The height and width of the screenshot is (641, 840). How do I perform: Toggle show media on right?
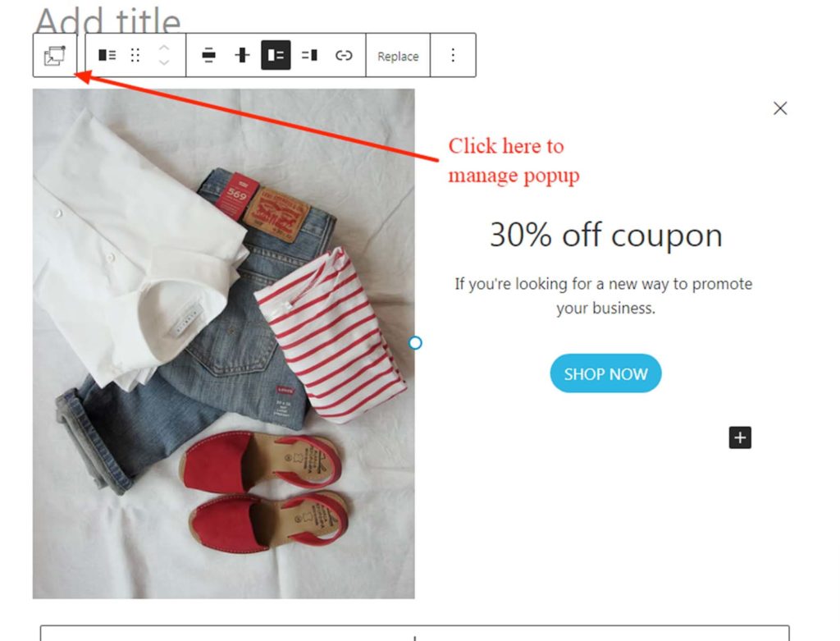click(x=309, y=55)
